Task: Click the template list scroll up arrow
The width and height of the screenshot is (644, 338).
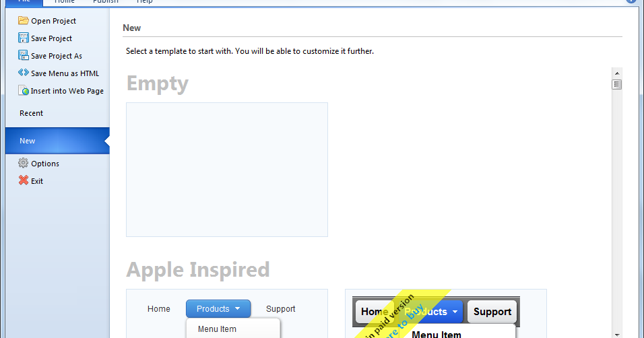Action: coord(616,73)
